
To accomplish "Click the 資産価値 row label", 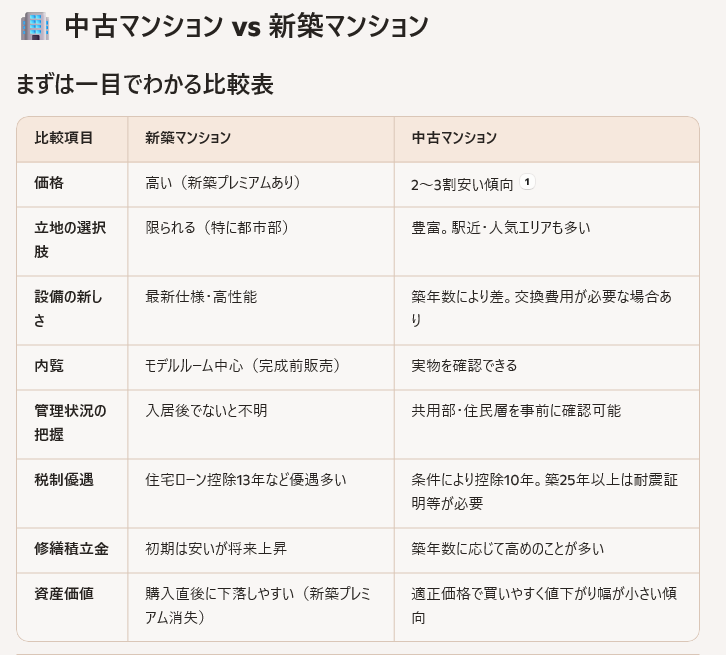I will [x=64, y=594].
